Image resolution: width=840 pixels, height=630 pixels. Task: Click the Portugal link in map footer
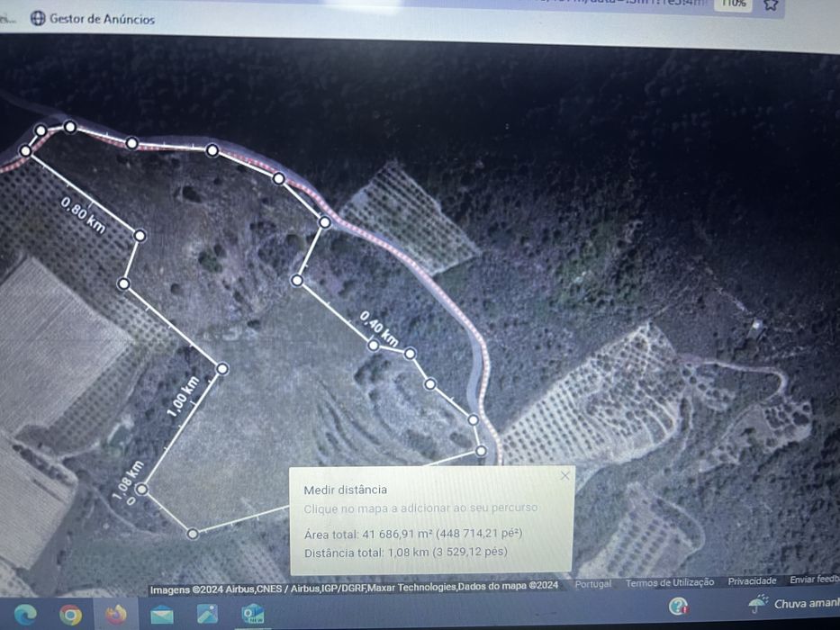[x=592, y=584]
